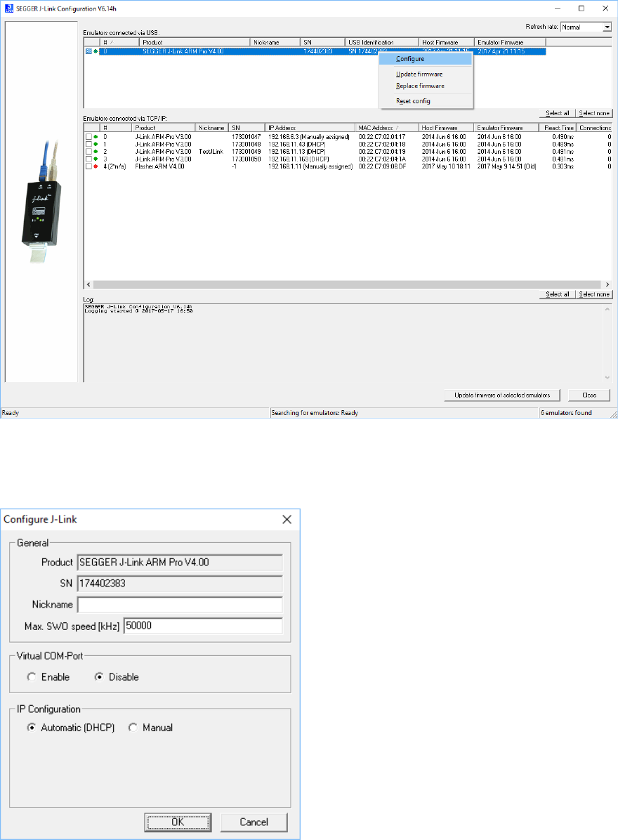Click the SEGGER icon in the title bar

click(x=8, y=8)
